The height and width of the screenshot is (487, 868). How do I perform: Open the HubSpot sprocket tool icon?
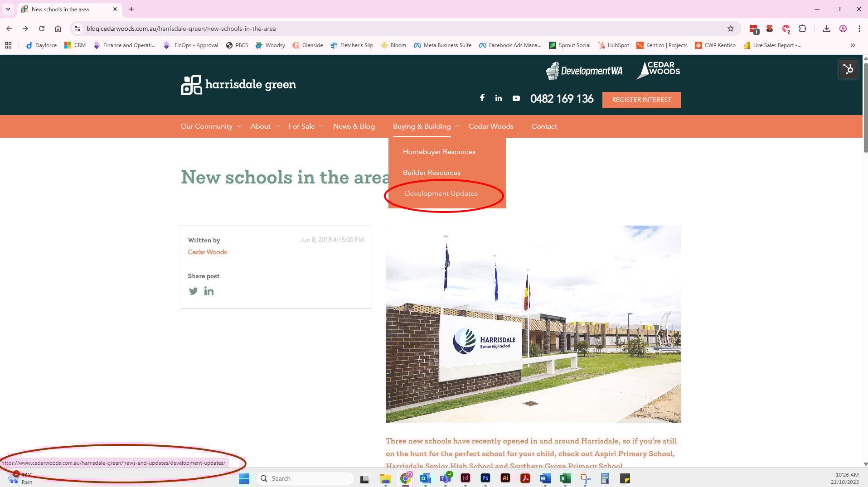click(x=848, y=69)
